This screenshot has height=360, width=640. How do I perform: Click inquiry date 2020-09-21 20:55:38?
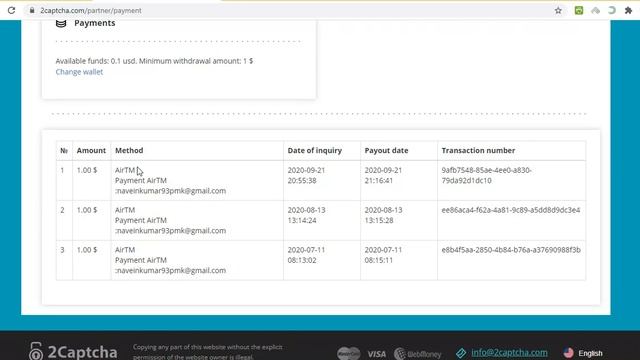coord(306,176)
